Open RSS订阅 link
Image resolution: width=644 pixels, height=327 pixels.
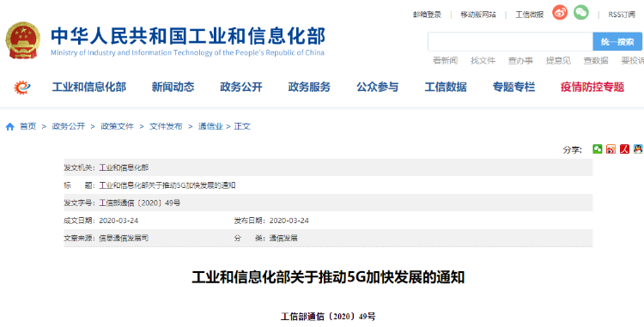(x=622, y=15)
